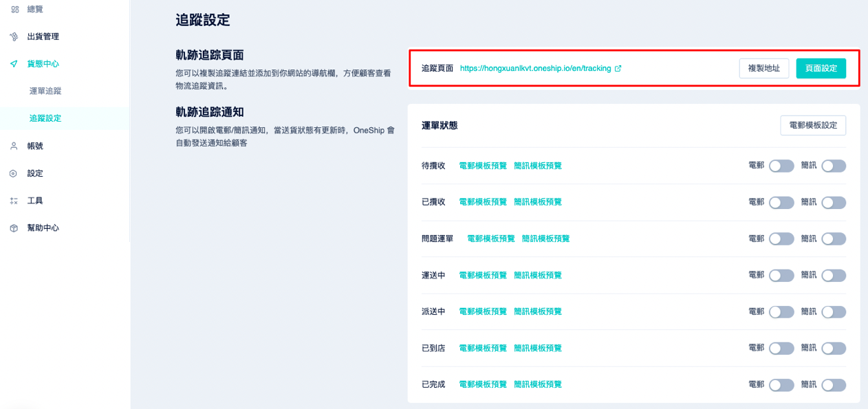Click the 頁面設定 button
This screenshot has width=868, height=409.
pyautogui.click(x=821, y=68)
